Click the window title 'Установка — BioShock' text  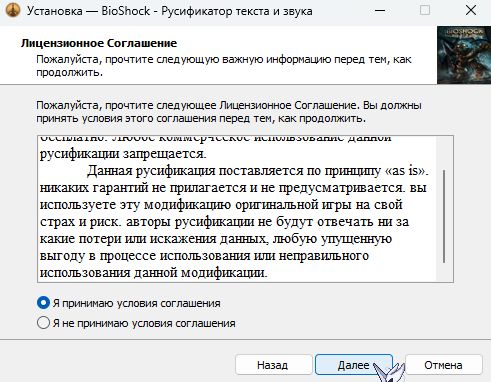(x=88, y=11)
